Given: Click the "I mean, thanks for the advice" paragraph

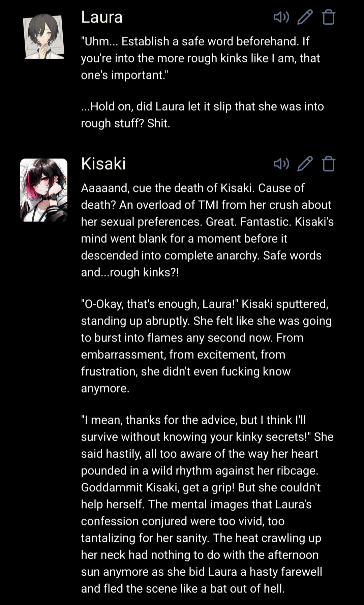Looking at the screenshot, I should [207, 504].
